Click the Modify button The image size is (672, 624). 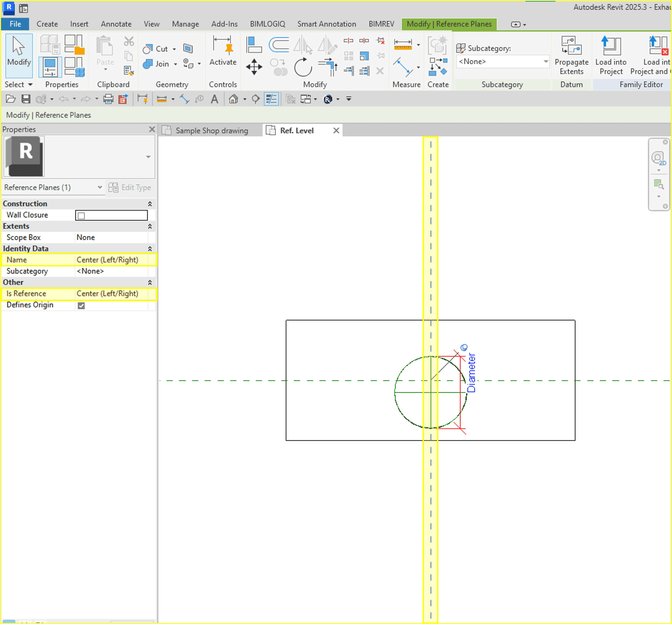(19, 54)
